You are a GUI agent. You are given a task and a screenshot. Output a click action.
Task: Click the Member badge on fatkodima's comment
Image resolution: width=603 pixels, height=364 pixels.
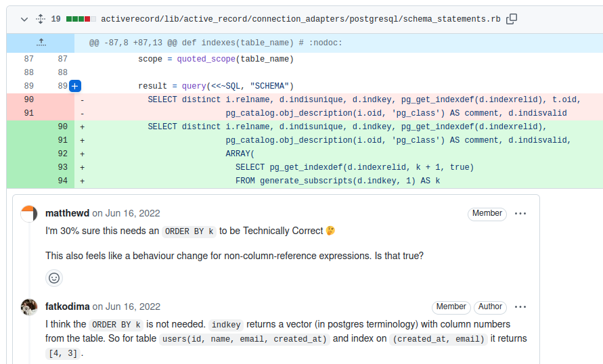pyautogui.click(x=451, y=307)
